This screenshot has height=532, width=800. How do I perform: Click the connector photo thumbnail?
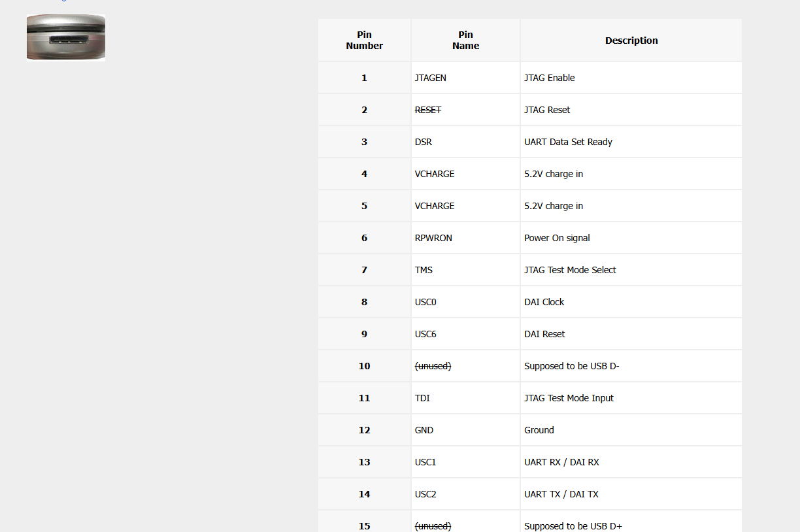(x=66, y=37)
